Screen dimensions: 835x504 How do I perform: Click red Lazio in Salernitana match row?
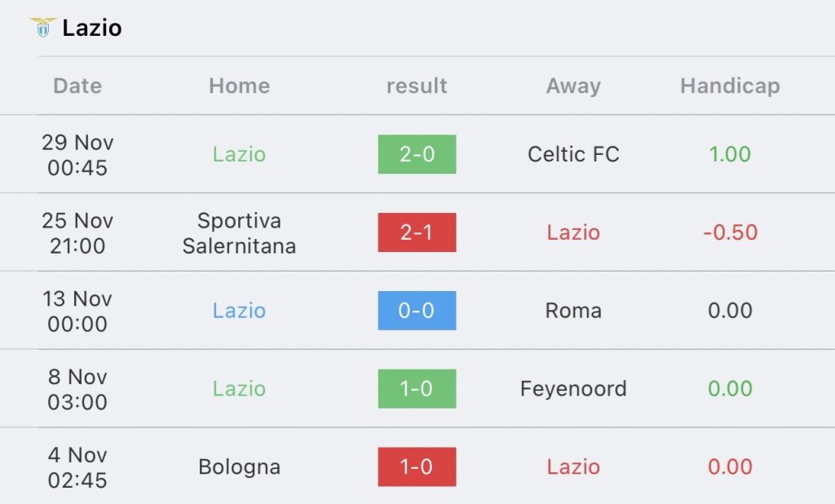pyautogui.click(x=573, y=232)
